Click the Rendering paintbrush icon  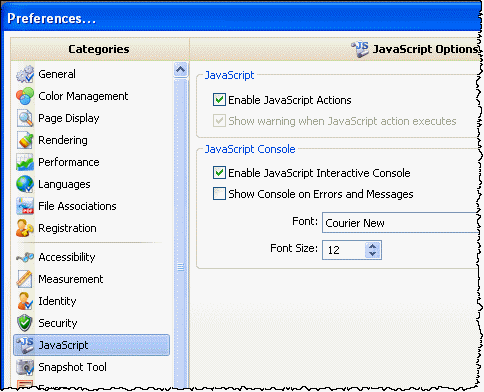[x=25, y=140]
